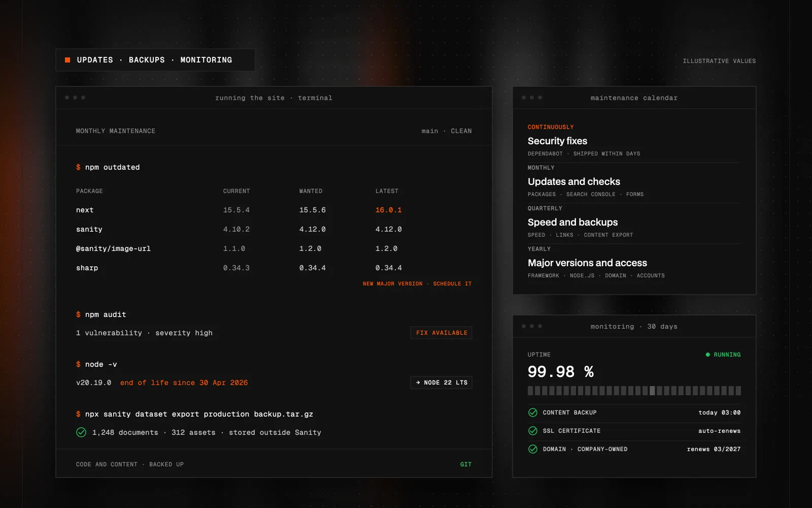Click 'CODE AND CONTENT · BACKED UP' footer text

(x=130, y=464)
